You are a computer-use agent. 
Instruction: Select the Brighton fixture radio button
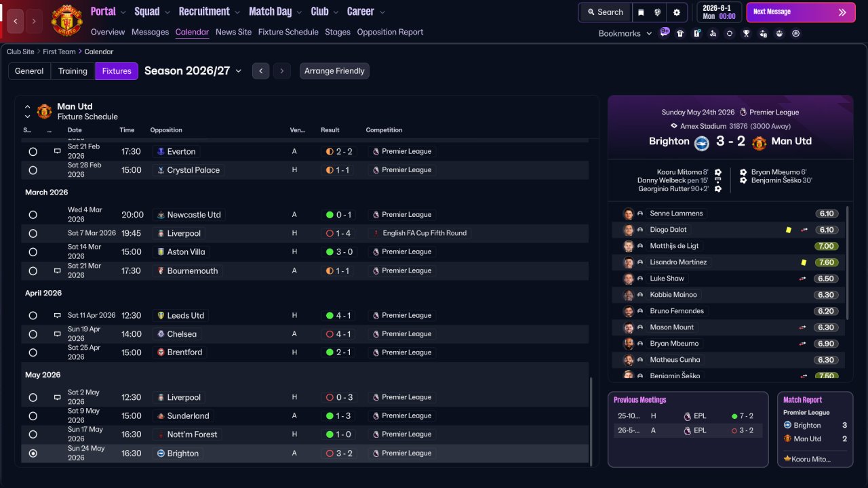point(33,453)
